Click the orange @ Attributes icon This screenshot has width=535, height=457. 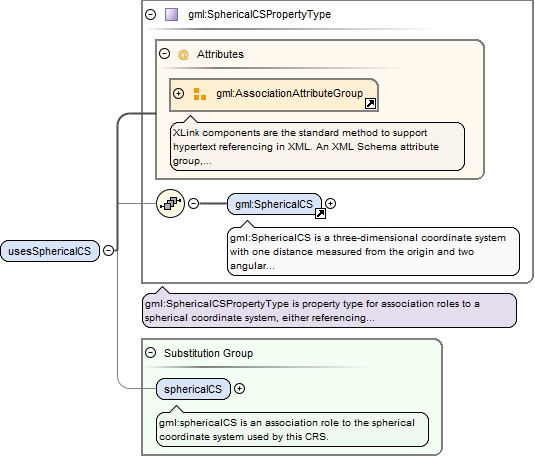[x=183, y=54]
